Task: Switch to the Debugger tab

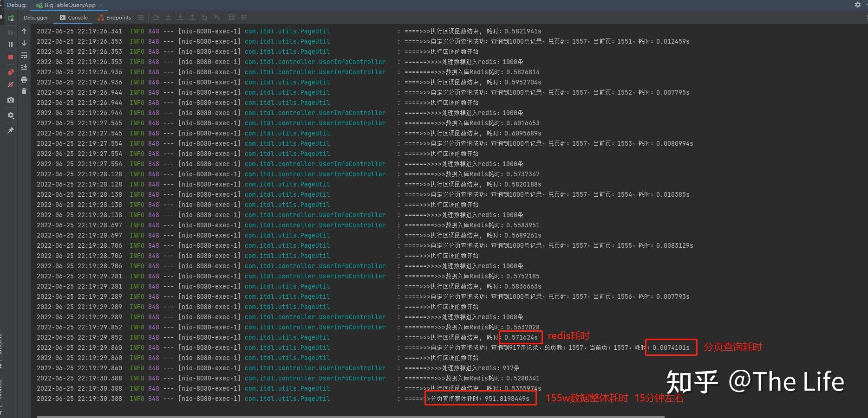Action: coord(36,18)
